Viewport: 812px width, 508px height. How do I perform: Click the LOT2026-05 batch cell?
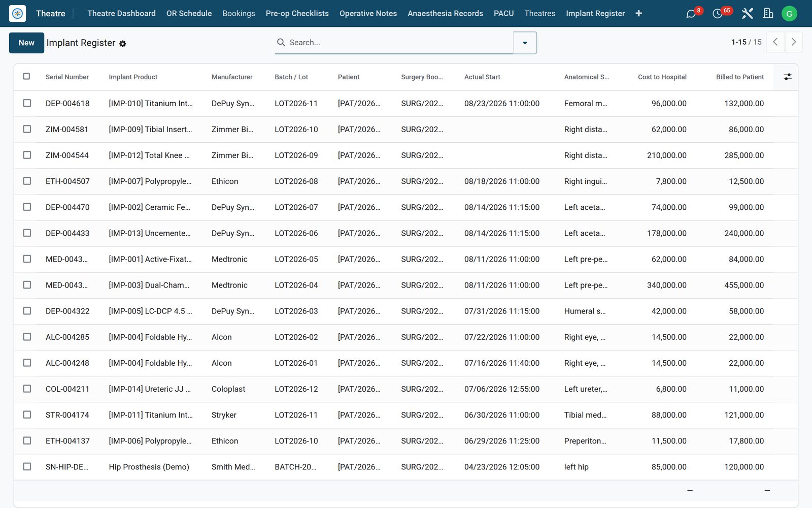(296, 259)
